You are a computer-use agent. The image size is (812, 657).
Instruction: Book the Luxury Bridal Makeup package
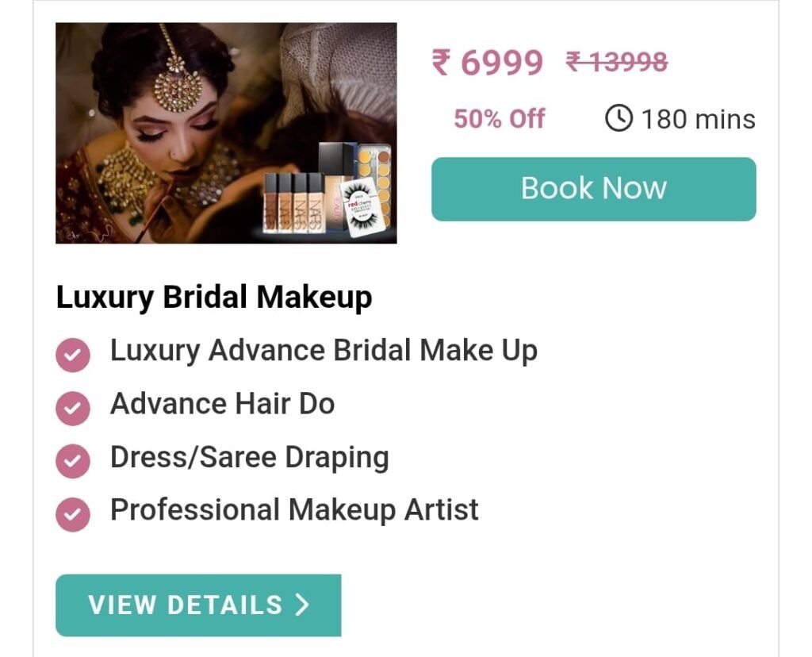[x=593, y=189]
